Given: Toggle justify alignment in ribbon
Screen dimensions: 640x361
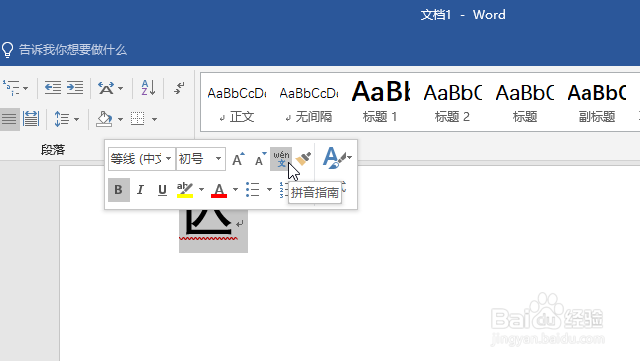Looking at the screenshot, I should [9, 119].
